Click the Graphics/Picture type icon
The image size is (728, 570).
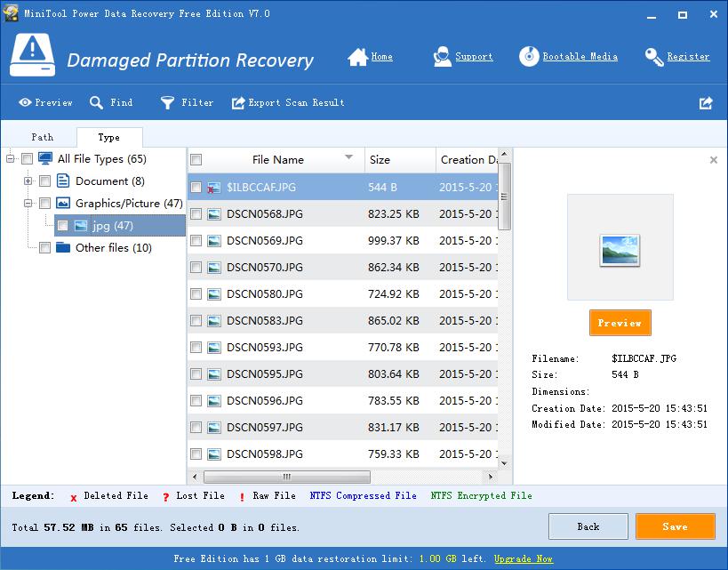63,203
